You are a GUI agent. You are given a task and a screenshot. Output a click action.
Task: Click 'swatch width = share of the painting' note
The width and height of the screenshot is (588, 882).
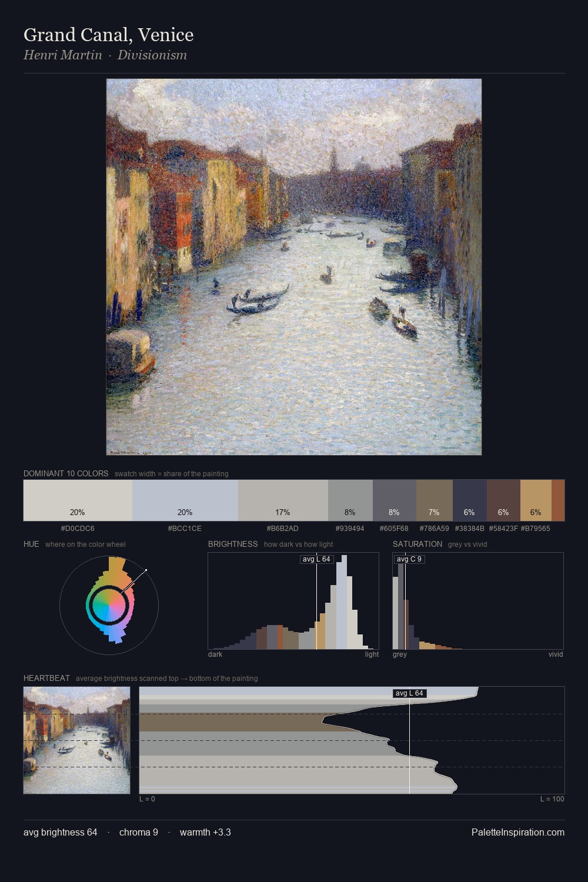pos(172,474)
